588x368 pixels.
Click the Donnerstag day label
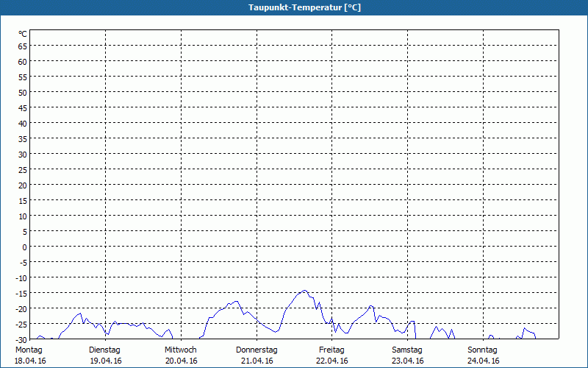click(257, 350)
